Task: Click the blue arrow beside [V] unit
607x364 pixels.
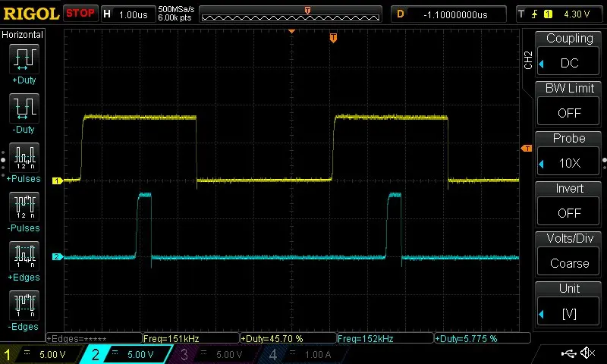Action: click(x=542, y=314)
